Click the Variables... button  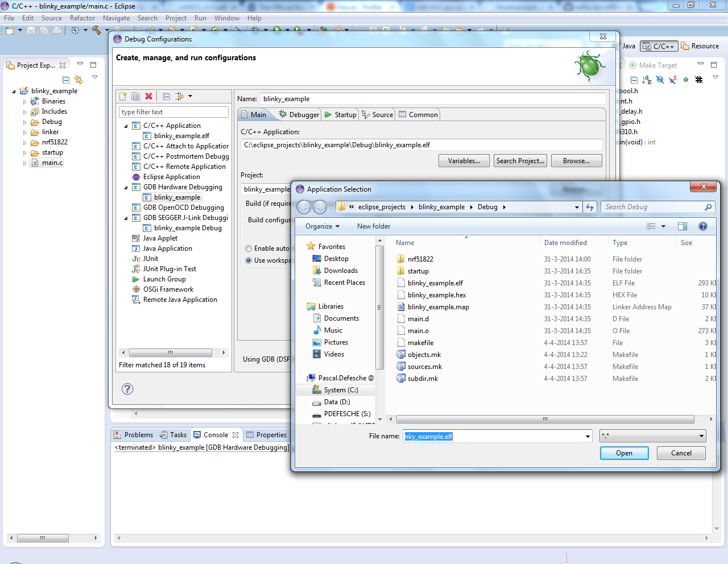click(x=464, y=161)
